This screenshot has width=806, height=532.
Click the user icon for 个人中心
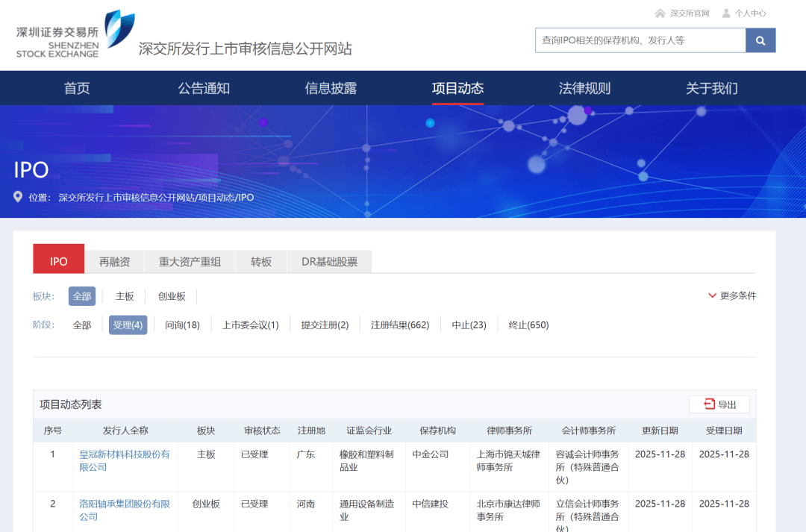tap(726, 13)
